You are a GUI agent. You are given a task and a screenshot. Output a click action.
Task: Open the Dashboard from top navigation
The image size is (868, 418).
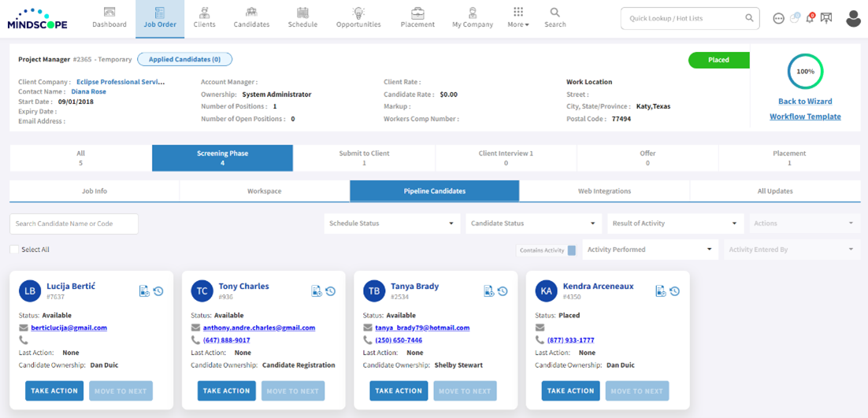click(109, 18)
